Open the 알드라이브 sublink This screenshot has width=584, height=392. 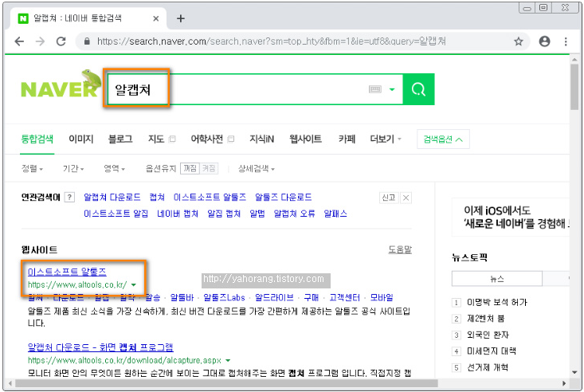[274, 297]
